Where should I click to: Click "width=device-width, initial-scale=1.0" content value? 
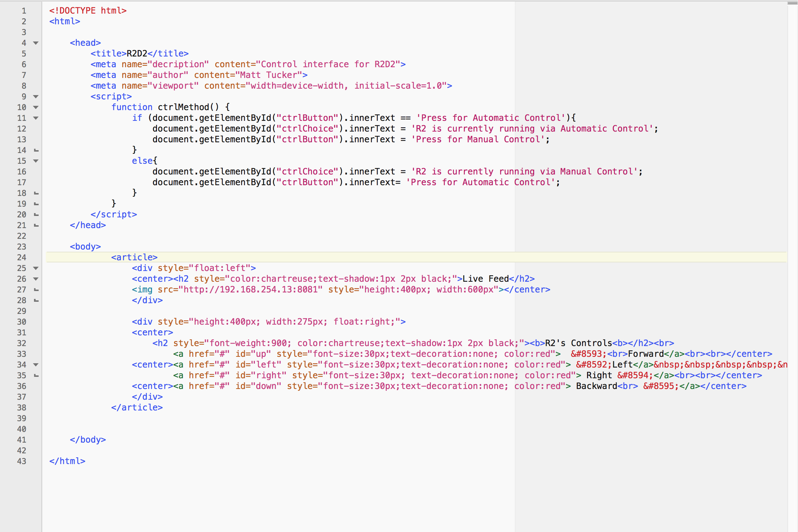coord(346,86)
